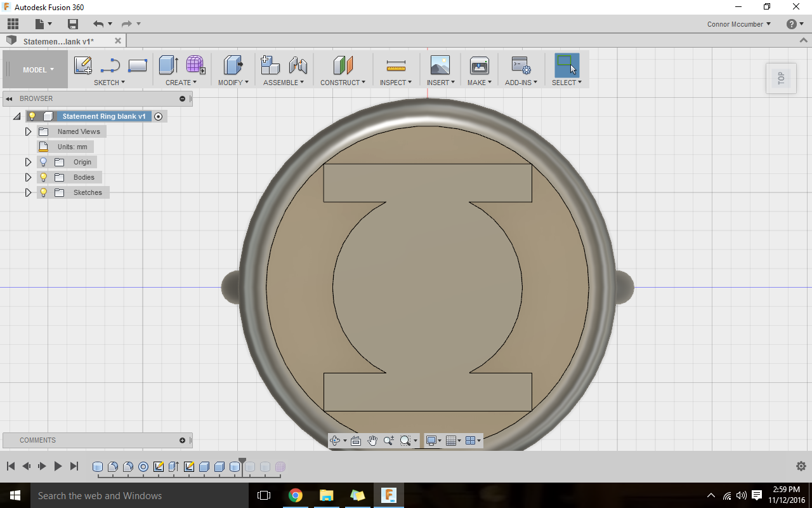
Task: Select the Press Pull modify tool
Action: pos(233,65)
